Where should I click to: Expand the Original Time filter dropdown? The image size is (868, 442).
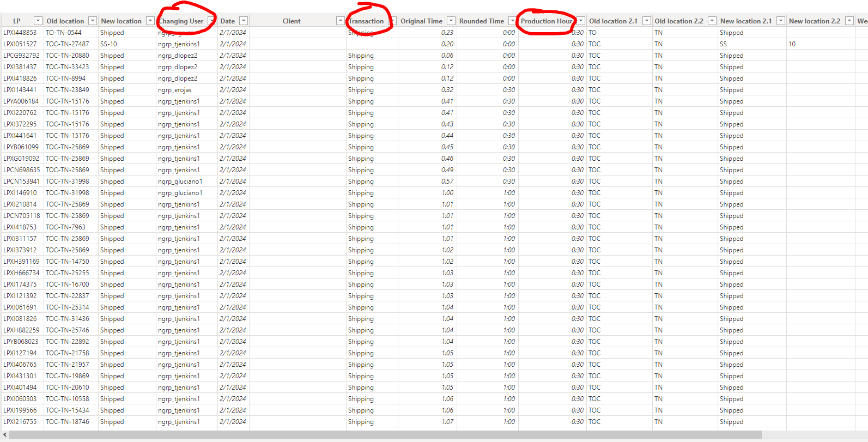(x=451, y=21)
